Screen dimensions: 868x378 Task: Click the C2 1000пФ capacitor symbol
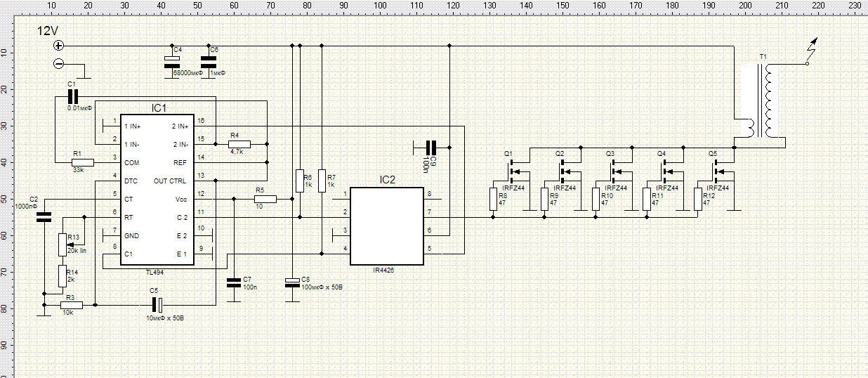point(44,217)
